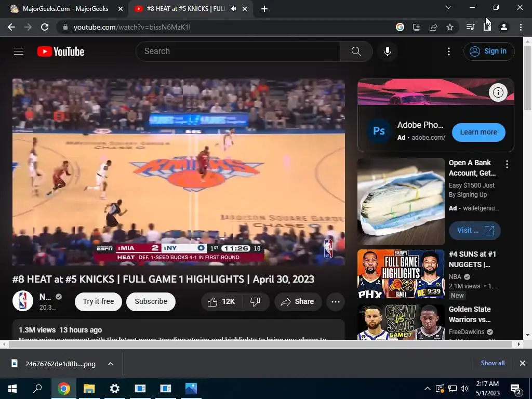Like the video with thumbs up
The height and width of the screenshot is (399, 532).
[x=222, y=302]
